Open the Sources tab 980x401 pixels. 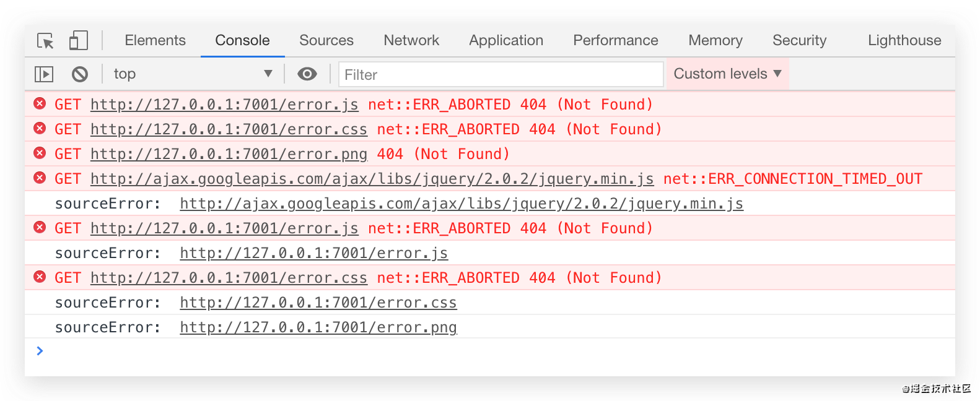click(326, 40)
